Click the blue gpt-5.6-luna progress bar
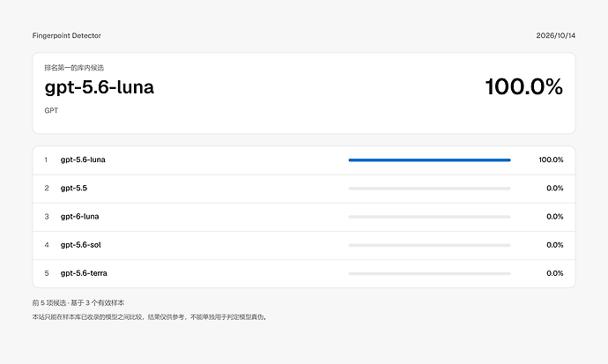 pyautogui.click(x=430, y=160)
